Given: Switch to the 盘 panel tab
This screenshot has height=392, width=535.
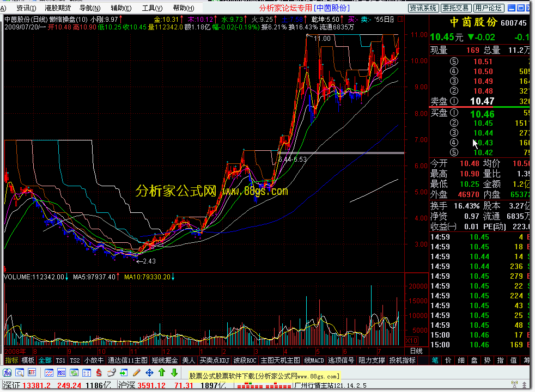Looking at the screenshot, I should 475,360.
